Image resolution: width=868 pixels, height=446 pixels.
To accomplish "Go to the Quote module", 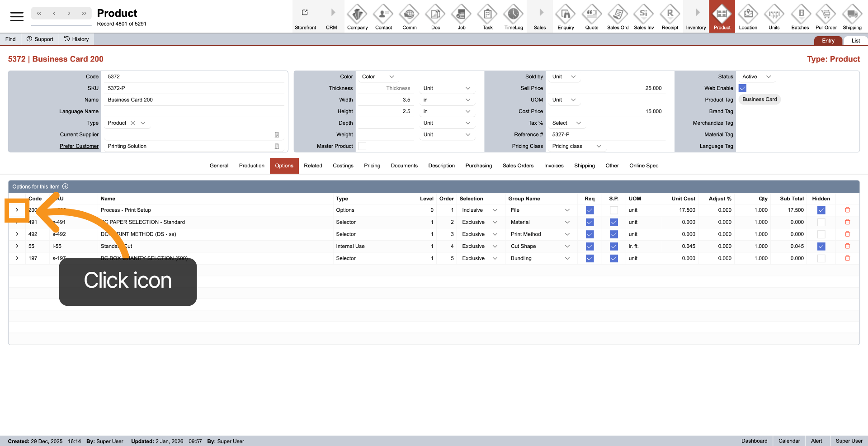I will (x=591, y=14).
